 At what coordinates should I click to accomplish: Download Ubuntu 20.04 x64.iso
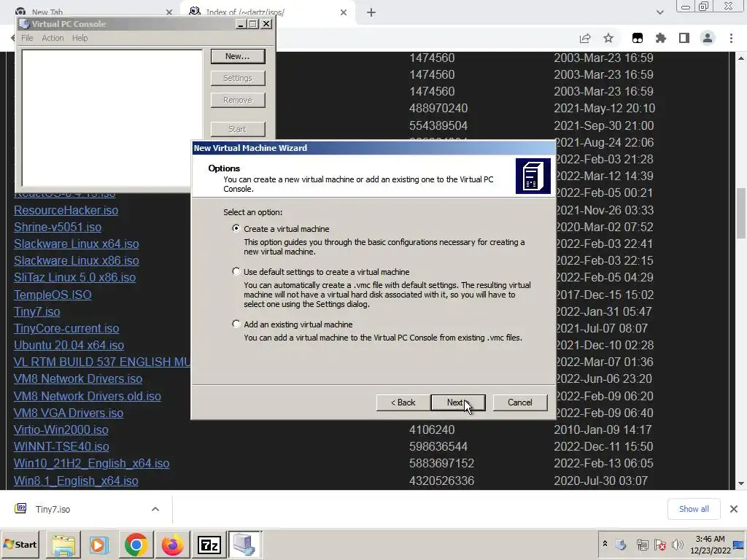click(69, 345)
